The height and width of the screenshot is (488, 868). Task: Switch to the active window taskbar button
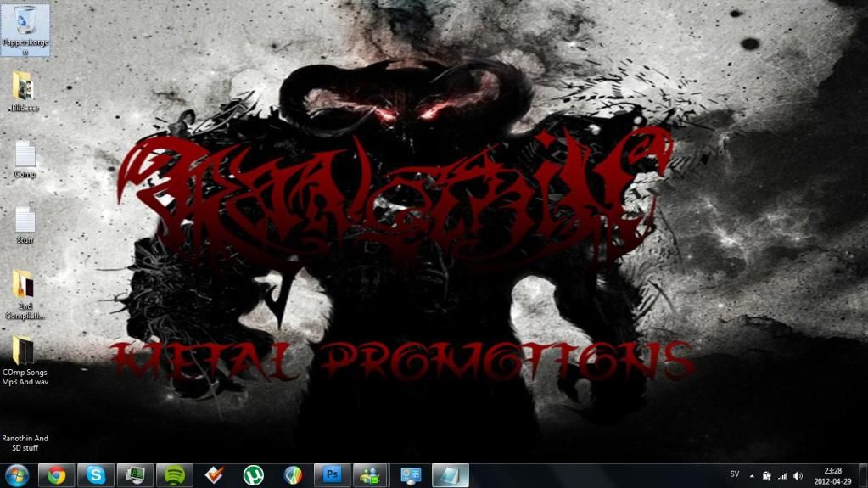[450, 476]
